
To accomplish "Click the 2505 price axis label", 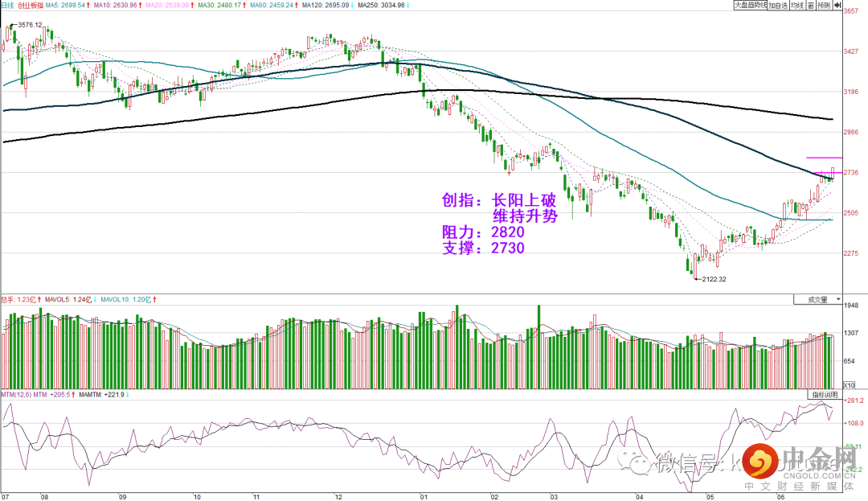I will pos(851,213).
